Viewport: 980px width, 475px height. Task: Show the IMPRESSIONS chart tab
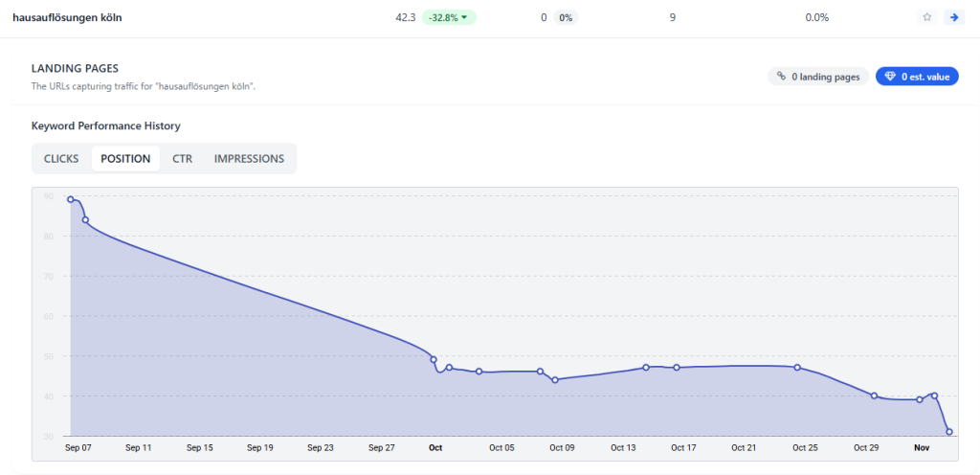click(249, 159)
